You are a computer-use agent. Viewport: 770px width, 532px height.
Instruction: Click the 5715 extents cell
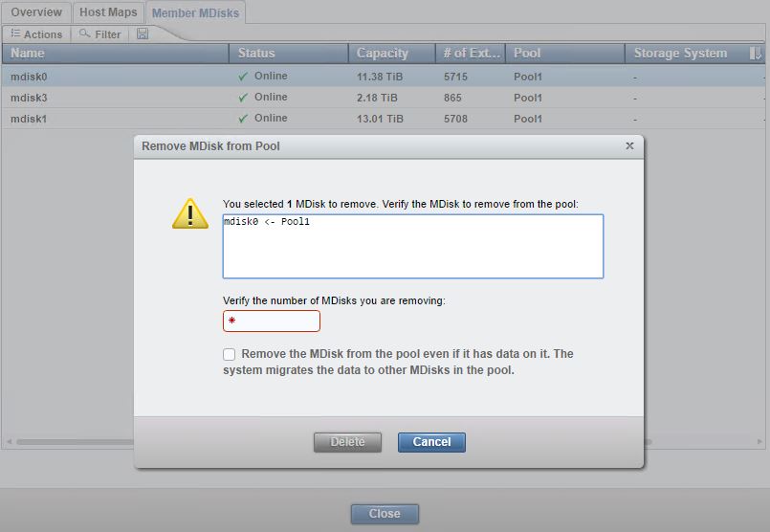[455, 77]
